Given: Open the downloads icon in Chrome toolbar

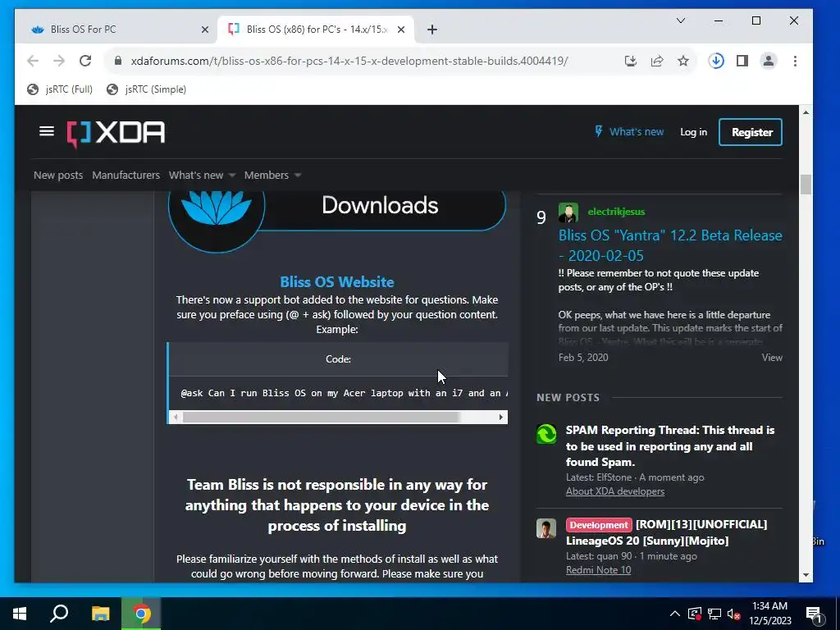Looking at the screenshot, I should (716, 61).
